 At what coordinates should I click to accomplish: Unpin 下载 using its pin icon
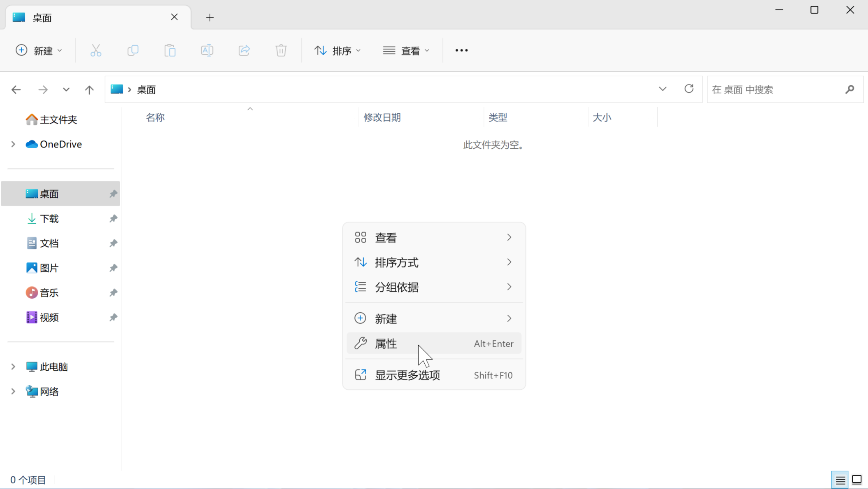point(113,219)
